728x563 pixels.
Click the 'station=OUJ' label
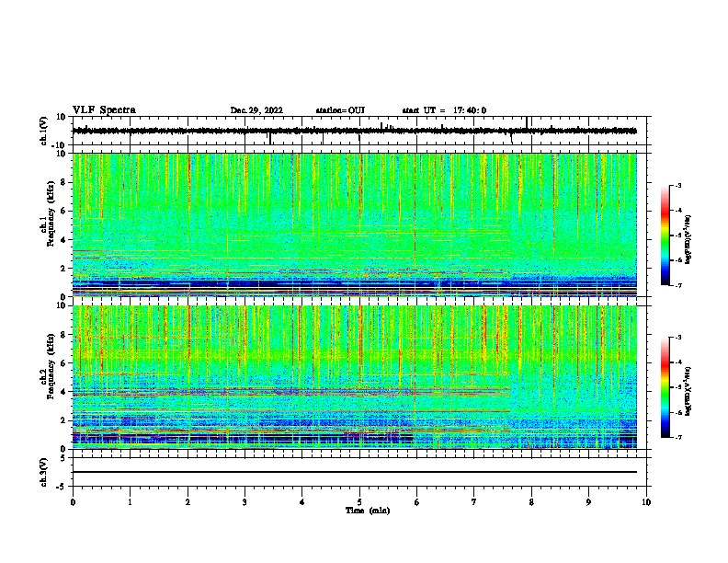click(x=340, y=110)
